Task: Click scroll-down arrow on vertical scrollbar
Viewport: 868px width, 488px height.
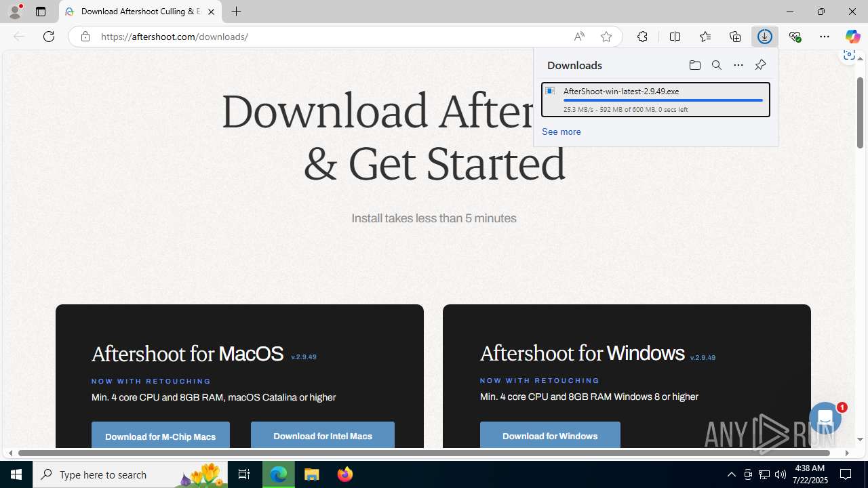Action: tap(860, 440)
